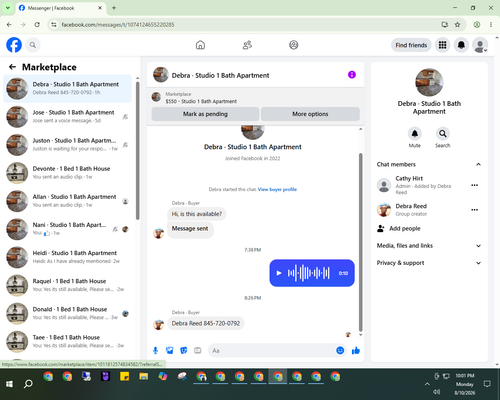This screenshot has height=400, width=500.
Task: Play the voice message clip
Action: click(x=279, y=273)
